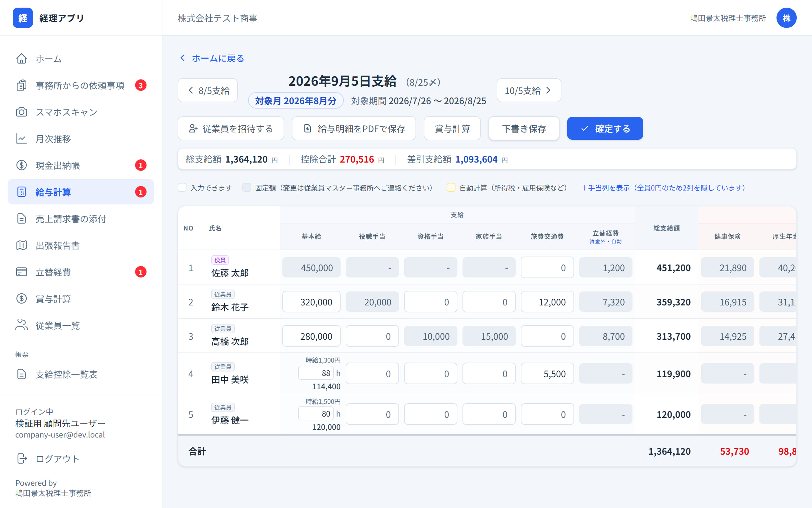
Task: Click the people icon beside 従業員一覧
Action: click(22, 325)
